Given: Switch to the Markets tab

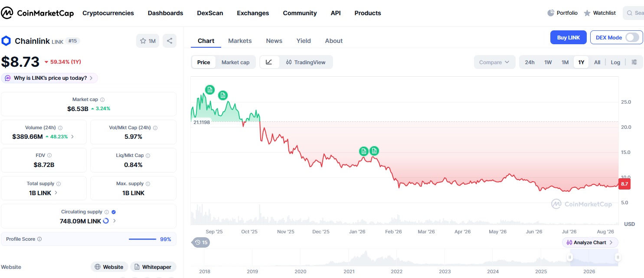Looking at the screenshot, I should pyautogui.click(x=240, y=41).
